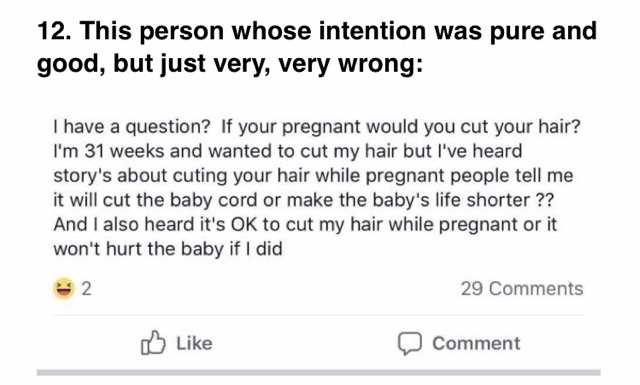Click the text 'I have a question?'
The width and height of the screenshot is (640, 385).
point(131,127)
